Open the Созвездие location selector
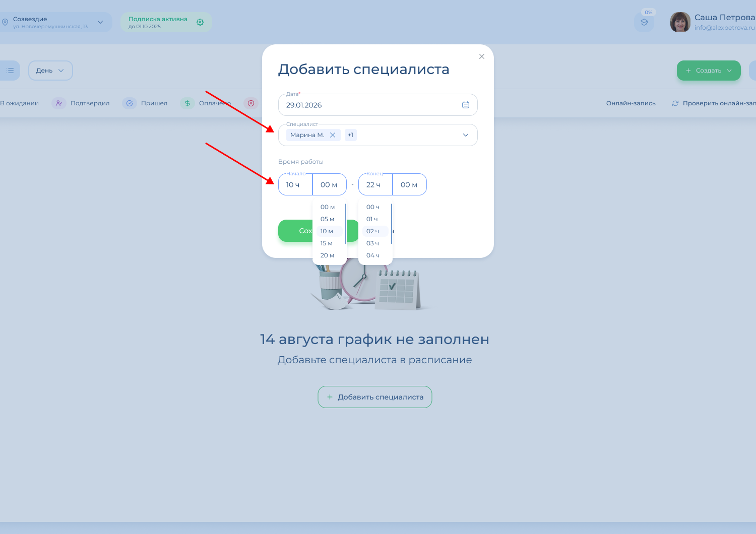This screenshot has width=756, height=534. pos(55,22)
